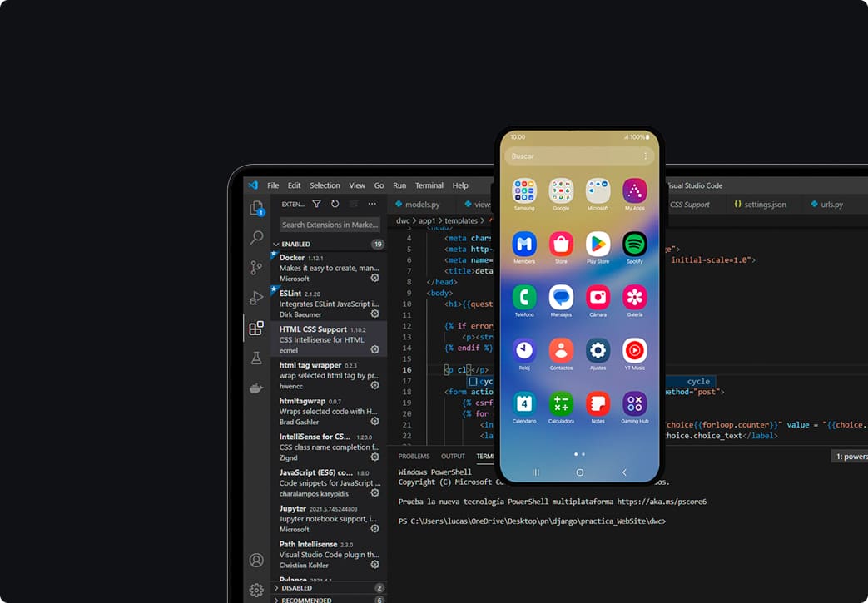868x603 pixels.
Task: Launch Spotify app on the phone
Action: coord(634,245)
